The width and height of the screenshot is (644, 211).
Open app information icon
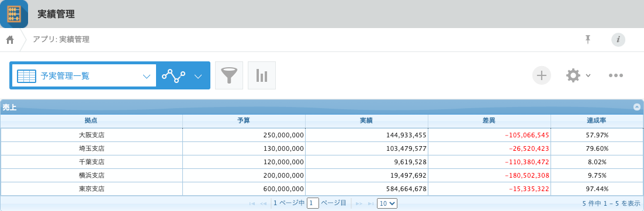coord(618,40)
